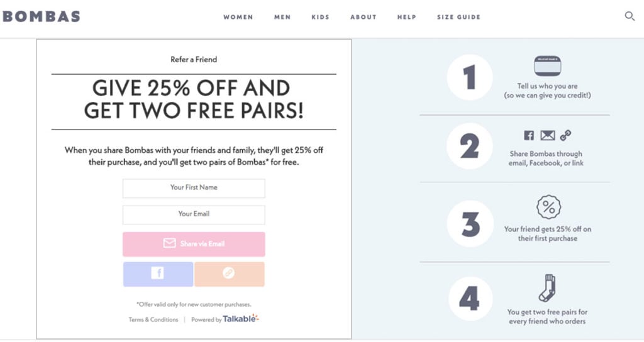Click the name card icon in step 1
This screenshot has width=644, height=342.
click(547, 66)
